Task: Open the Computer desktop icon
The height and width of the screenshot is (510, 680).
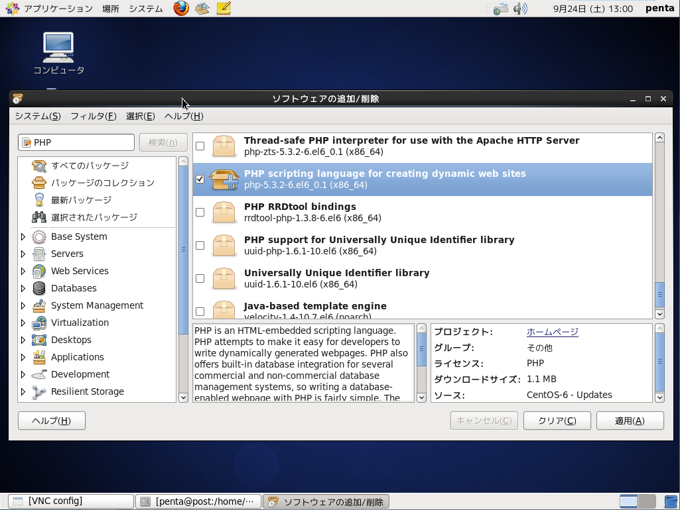Action: click(x=59, y=53)
